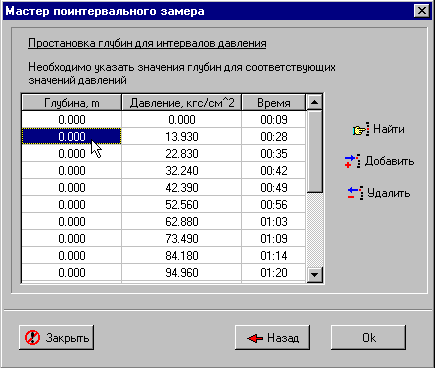Click time cell 01:20

point(274,273)
